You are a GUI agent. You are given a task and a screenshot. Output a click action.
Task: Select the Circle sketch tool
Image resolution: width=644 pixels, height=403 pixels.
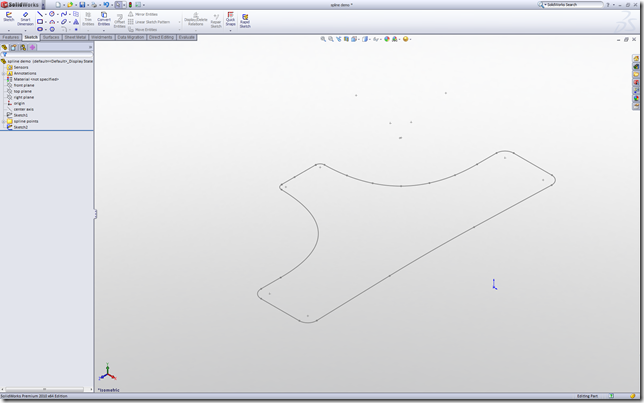pyautogui.click(x=52, y=14)
